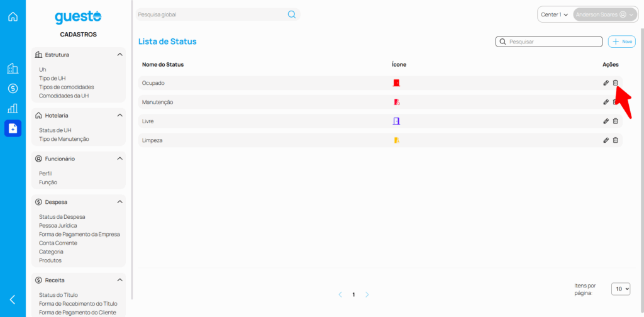Collapse the Despesa section

119,202
